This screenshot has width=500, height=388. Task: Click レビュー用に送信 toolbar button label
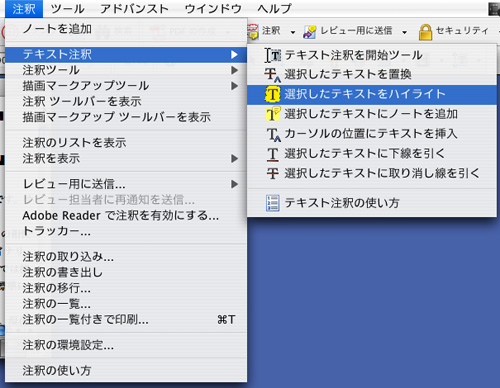[x=356, y=31]
